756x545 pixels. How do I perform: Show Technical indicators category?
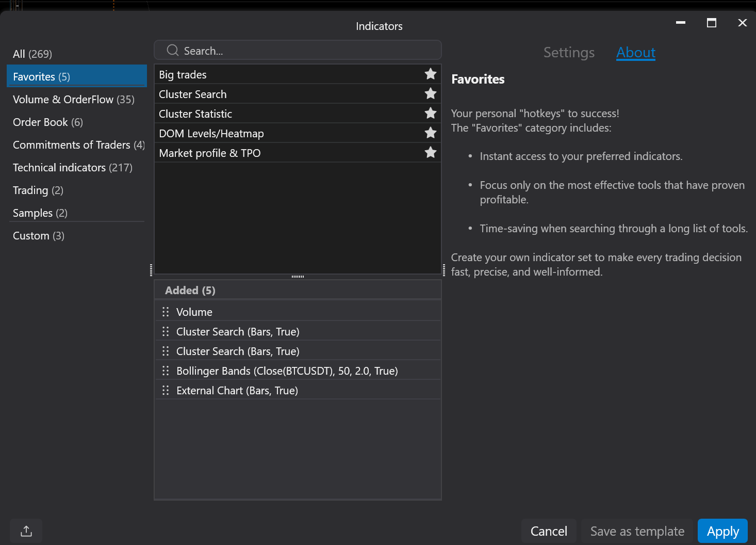(73, 168)
